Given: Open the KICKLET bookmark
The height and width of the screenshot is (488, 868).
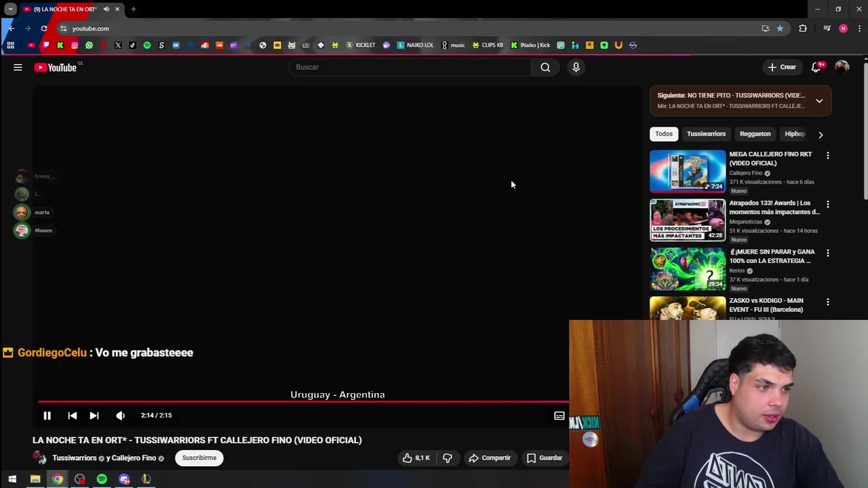Looking at the screenshot, I should tap(361, 45).
